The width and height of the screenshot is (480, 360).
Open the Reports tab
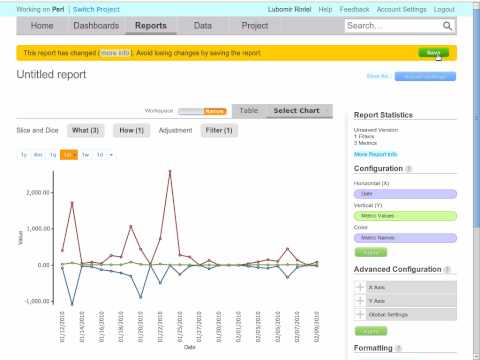tap(151, 26)
